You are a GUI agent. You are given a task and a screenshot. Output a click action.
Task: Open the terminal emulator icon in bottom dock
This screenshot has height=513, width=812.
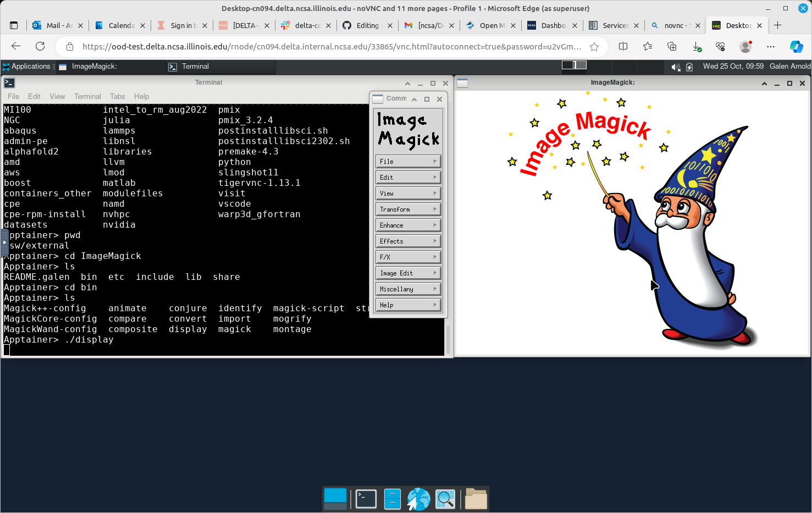(366, 499)
